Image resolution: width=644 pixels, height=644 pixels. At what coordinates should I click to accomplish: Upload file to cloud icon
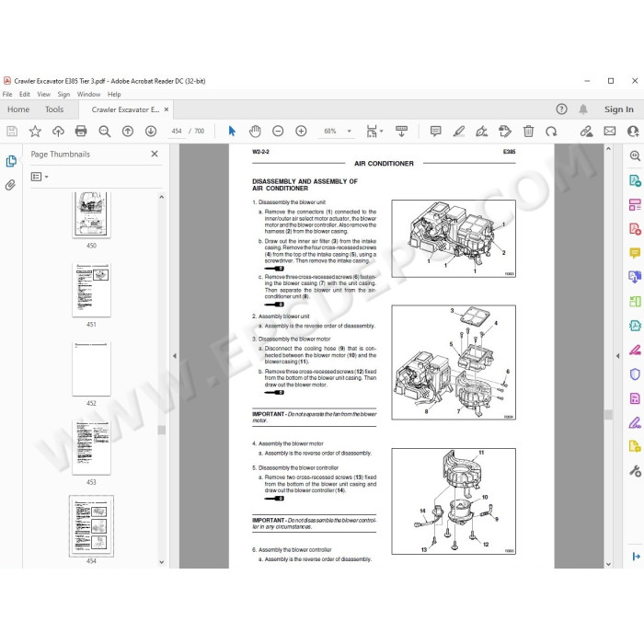click(58, 132)
